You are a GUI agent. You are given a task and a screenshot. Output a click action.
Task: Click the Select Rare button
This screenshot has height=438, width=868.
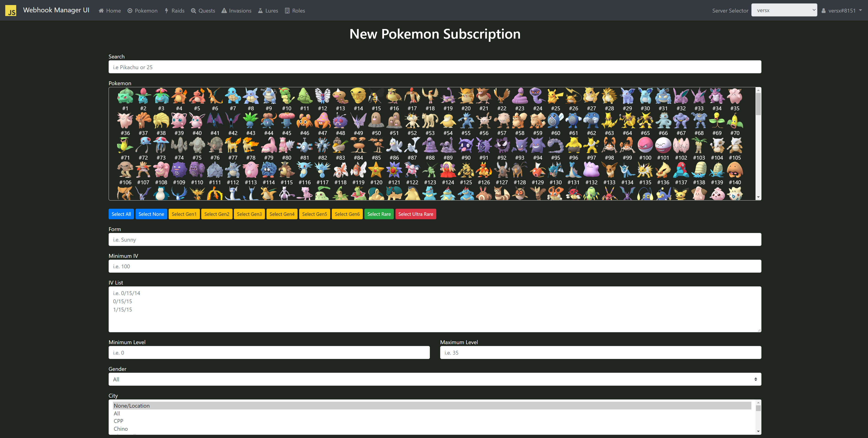click(379, 214)
